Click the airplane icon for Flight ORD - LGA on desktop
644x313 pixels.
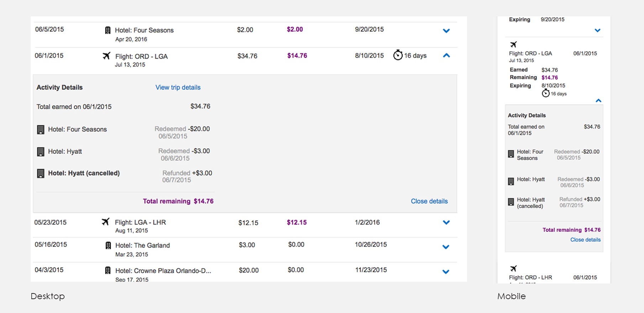point(106,56)
